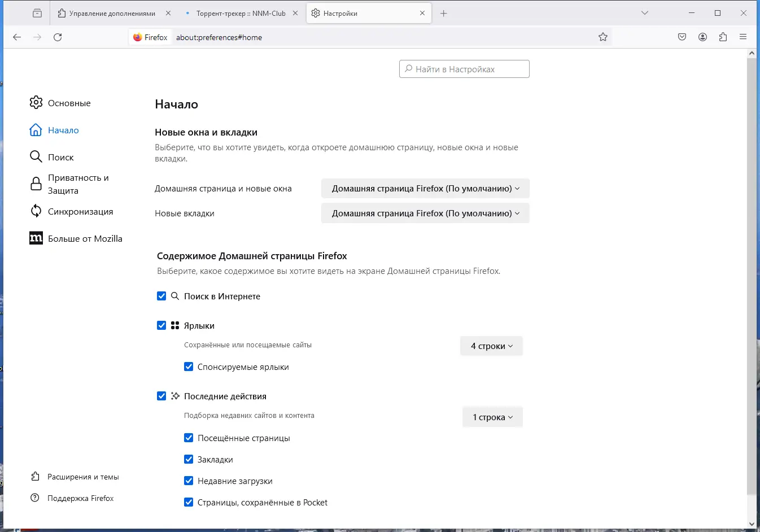Open a new tab with plus icon
The width and height of the screenshot is (760, 532).
coord(444,14)
